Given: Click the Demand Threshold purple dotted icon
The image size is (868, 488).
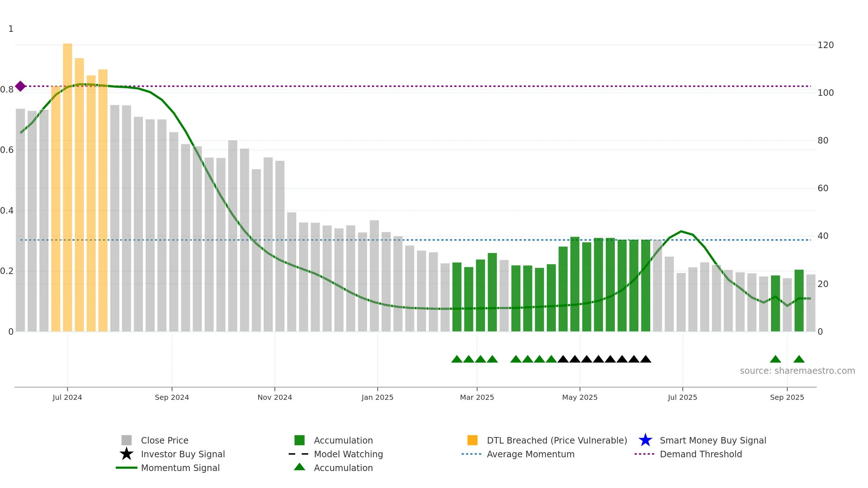Looking at the screenshot, I should [644, 454].
